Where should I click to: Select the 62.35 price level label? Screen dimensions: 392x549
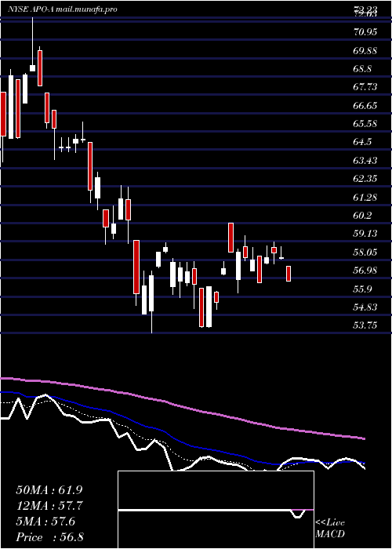tap(365, 179)
